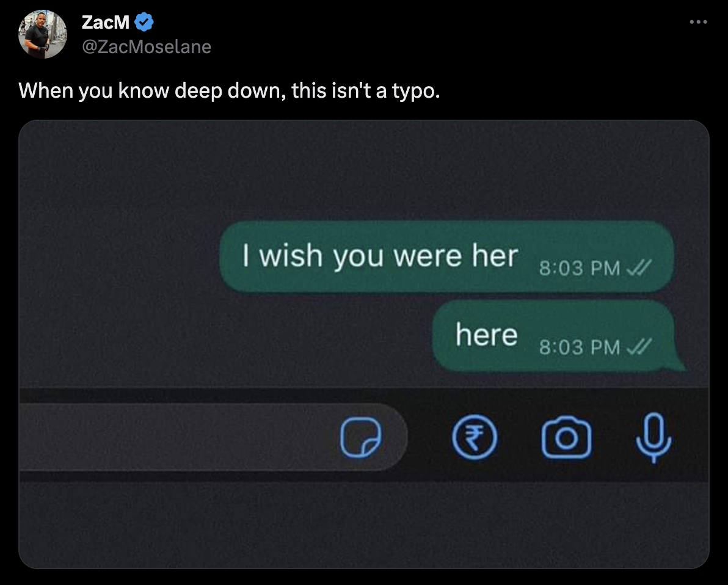
Task: Click double checkmark on first message
Action: tap(639, 267)
